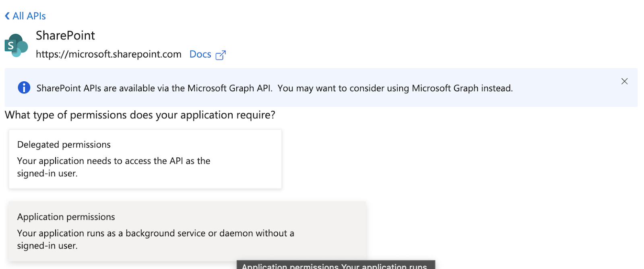Choose the Application permissions card
The width and height of the screenshot is (644, 269).
187,231
